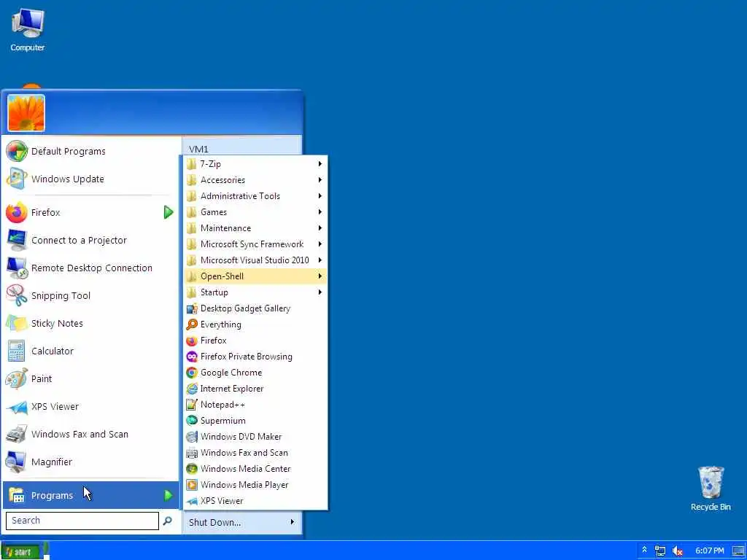
Task: Launch Google Chrome
Action: (255, 373)
